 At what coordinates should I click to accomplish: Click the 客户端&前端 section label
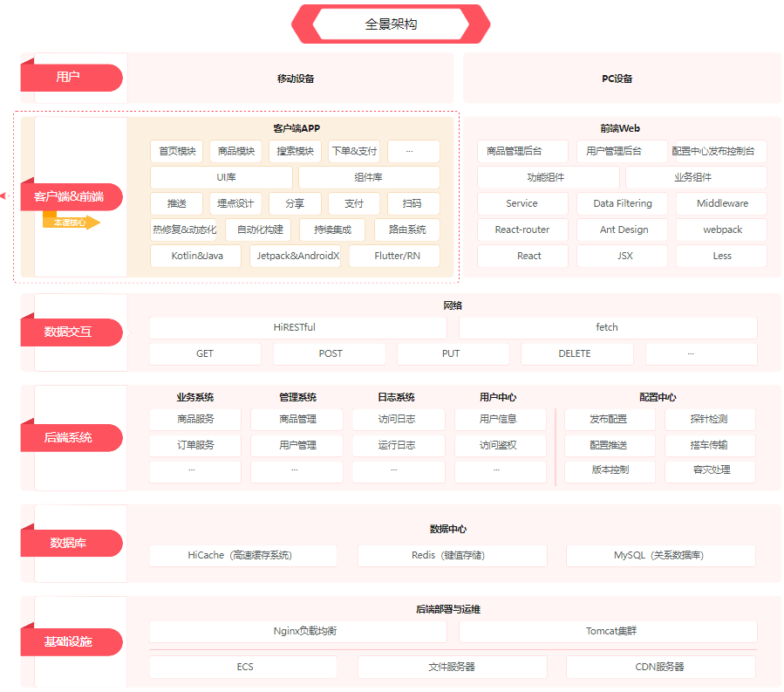72,196
